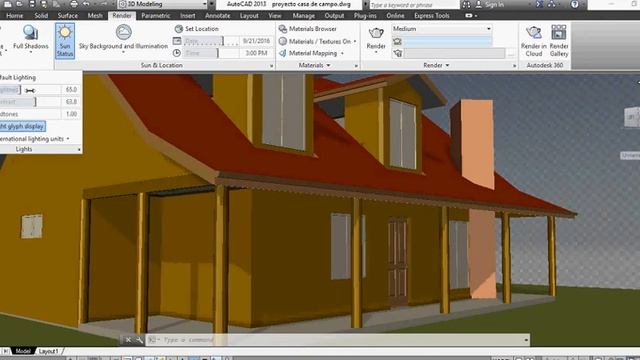The image size is (640, 360).
Task: Click the Render teapot icon
Action: [x=376, y=33]
